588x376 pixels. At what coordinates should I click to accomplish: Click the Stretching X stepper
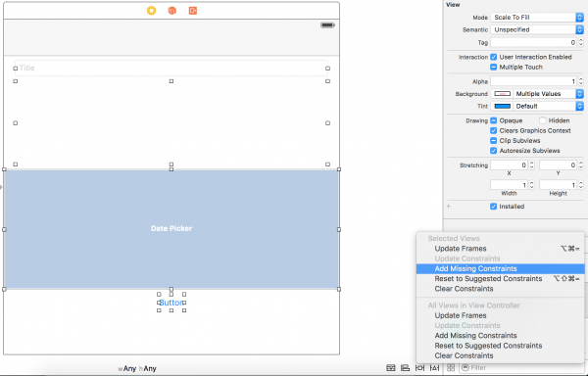pos(532,165)
